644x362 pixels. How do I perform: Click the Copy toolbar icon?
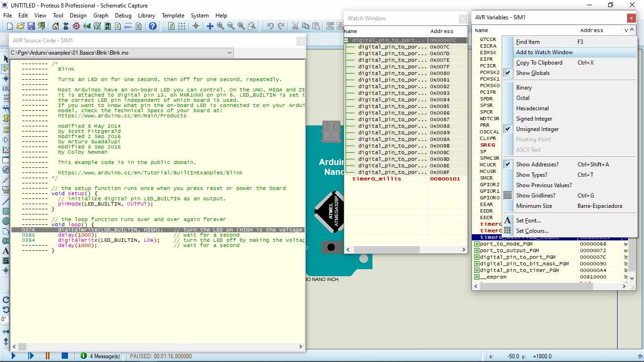(x=305, y=26)
